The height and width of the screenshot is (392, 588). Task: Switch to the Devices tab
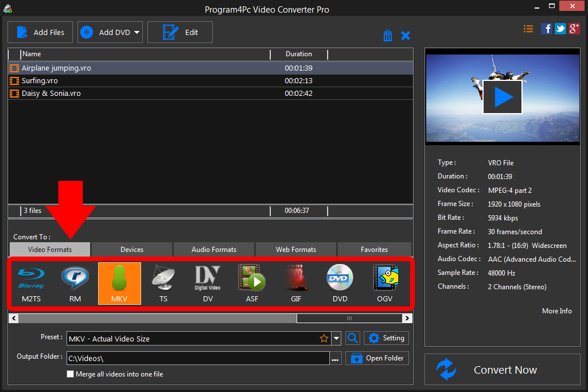click(x=132, y=250)
